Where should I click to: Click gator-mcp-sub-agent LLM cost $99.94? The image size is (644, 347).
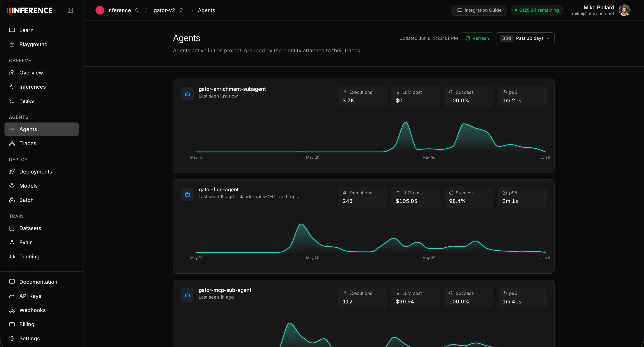click(416, 298)
